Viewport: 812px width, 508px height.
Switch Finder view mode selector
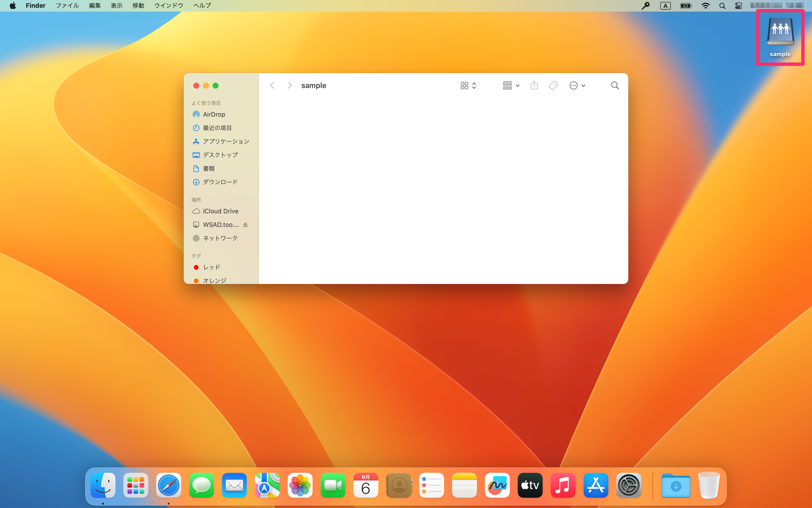468,86
